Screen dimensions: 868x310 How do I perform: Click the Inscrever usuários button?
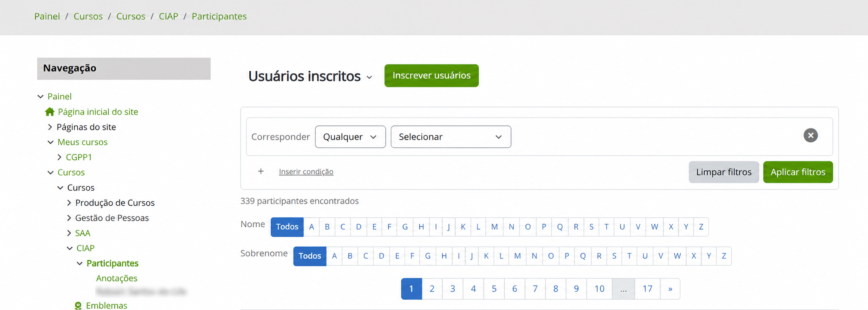432,75
